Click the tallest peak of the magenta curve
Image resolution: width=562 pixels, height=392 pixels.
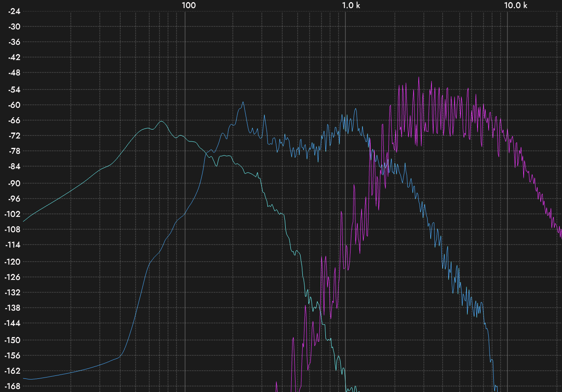[419, 78]
